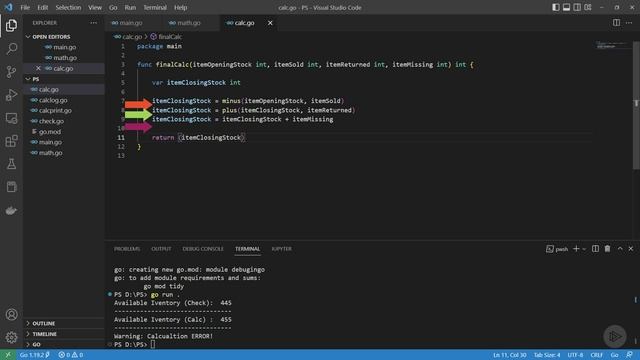Image resolution: width=640 pixels, height=360 pixels.
Task: Change the CRLF line ending setting
Action: click(597, 355)
